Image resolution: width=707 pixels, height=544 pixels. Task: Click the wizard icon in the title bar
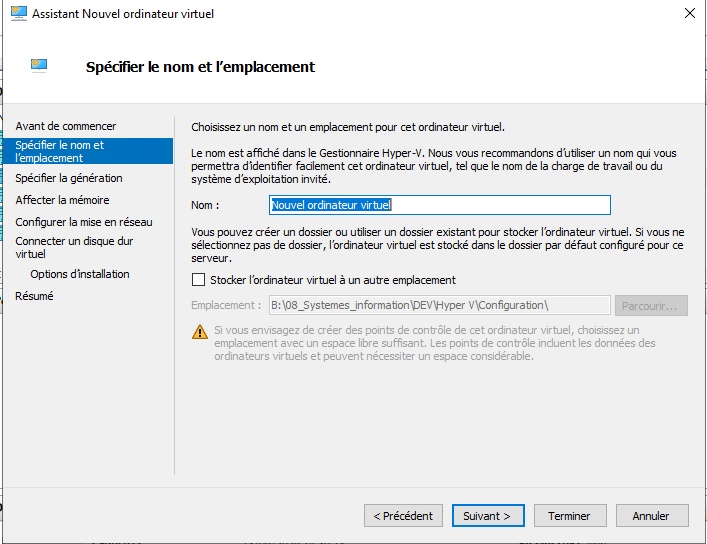[x=17, y=14]
